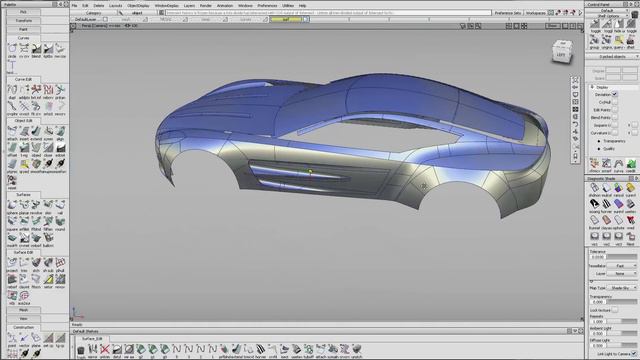Select the attach tool in Object Edit
Screen dimensions: 640x360
(x=12, y=132)
